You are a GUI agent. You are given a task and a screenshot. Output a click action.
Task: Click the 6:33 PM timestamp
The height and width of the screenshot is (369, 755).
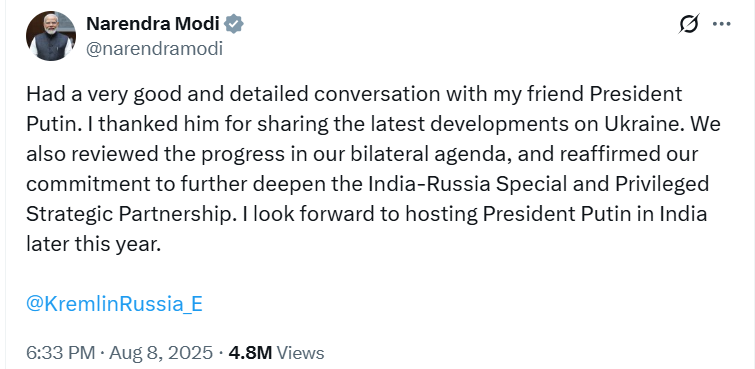[61, 353]
